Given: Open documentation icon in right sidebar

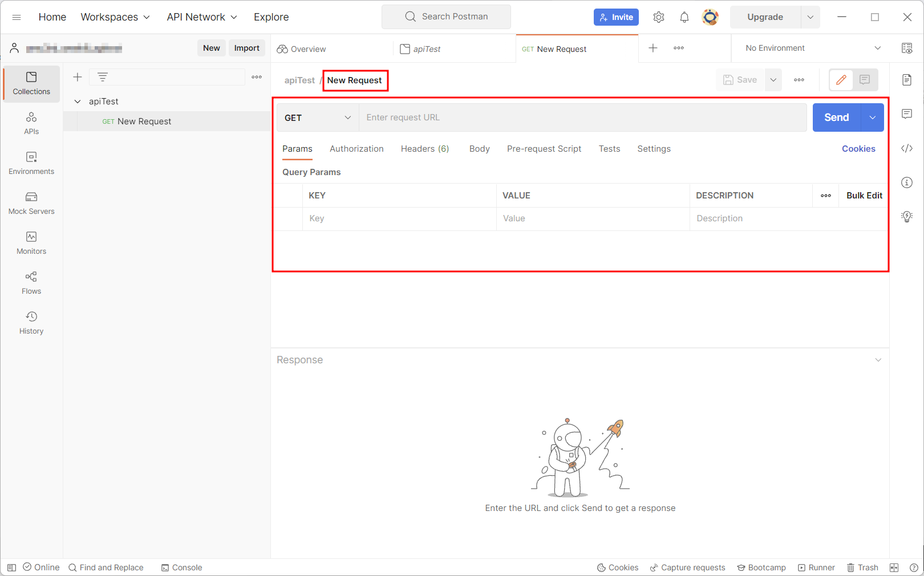Looking at the screenshot, I should click(x=907, y=80).
